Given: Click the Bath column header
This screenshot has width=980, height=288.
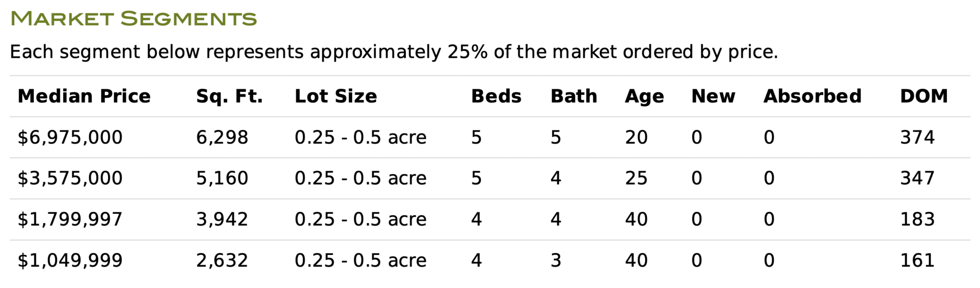Looking at the screenshot, I should [573, 96].
